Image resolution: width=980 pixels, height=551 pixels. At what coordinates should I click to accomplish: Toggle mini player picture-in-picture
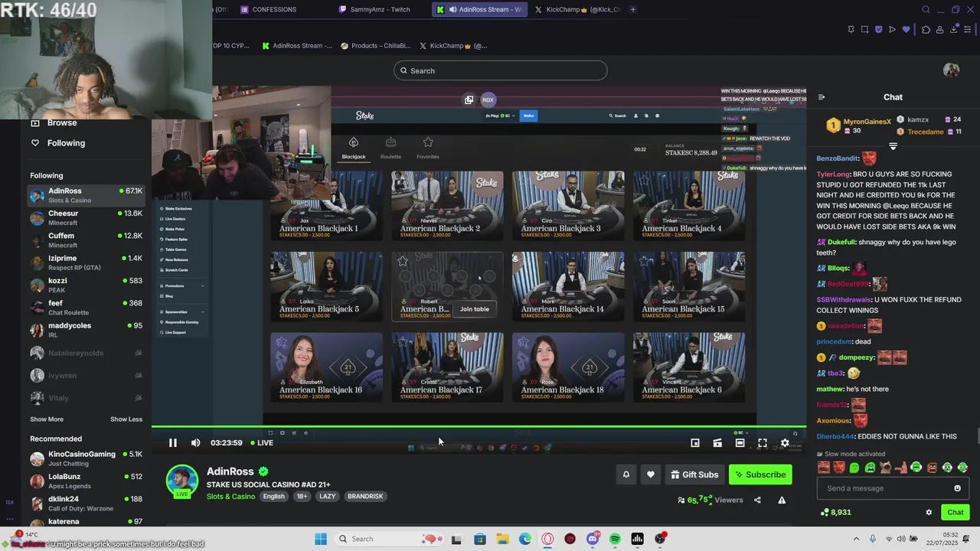pyautogui.click(x=695, y=443)
